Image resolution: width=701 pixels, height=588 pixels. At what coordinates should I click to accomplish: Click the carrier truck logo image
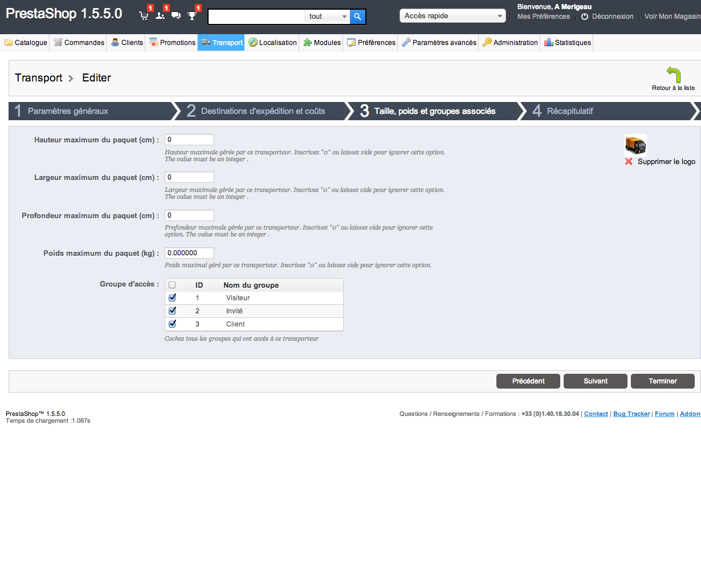click(635, 145)
